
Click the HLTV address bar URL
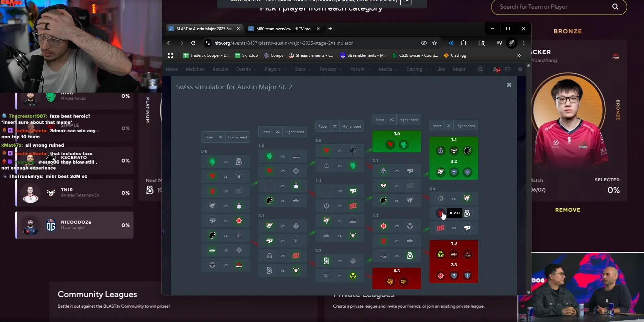(x=284, y=43)
